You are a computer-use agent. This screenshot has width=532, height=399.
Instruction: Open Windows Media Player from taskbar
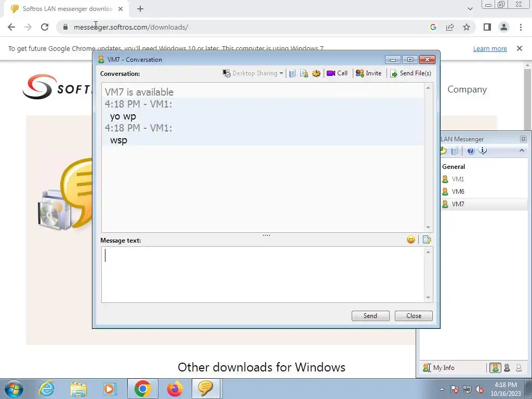pyautogui.click(x=110, y=389)
